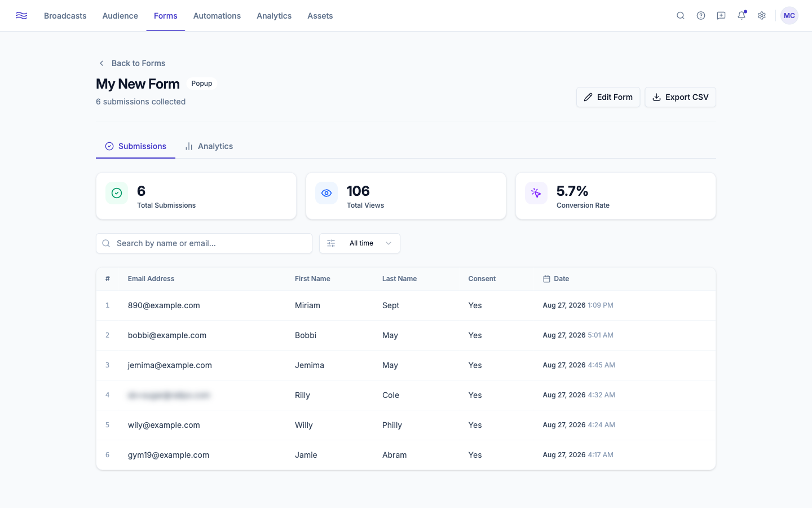The height and width of the screenshot is (508, 812).
Task: Click the Email Address column header
Action: (x=151, y=279)
